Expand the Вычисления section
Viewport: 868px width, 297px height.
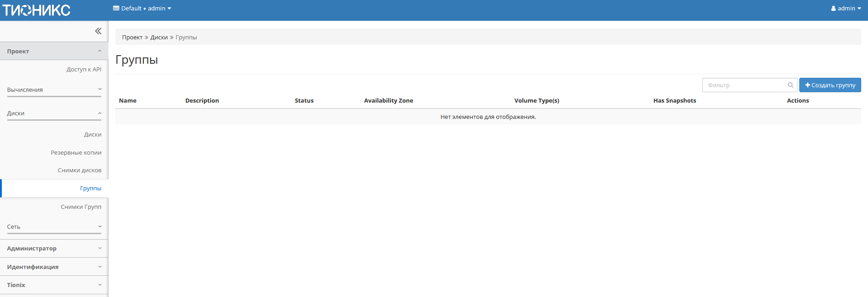click(54, 90)
